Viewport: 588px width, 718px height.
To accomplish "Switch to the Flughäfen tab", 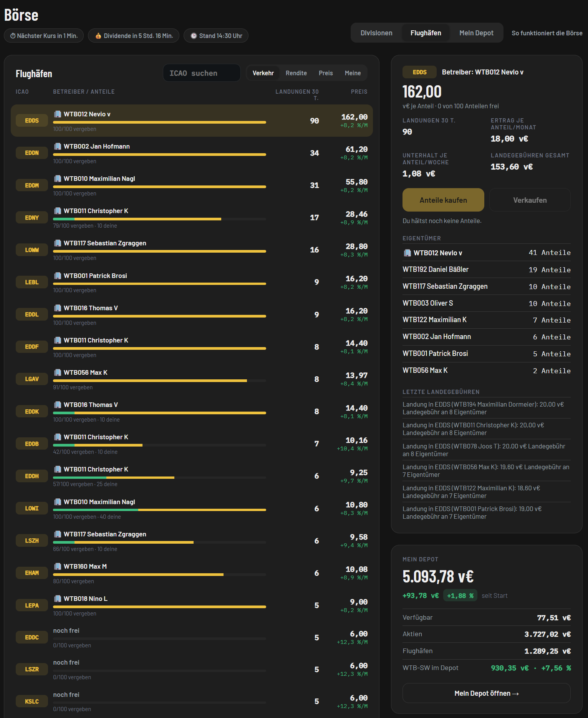I will (x=426, y=33).
